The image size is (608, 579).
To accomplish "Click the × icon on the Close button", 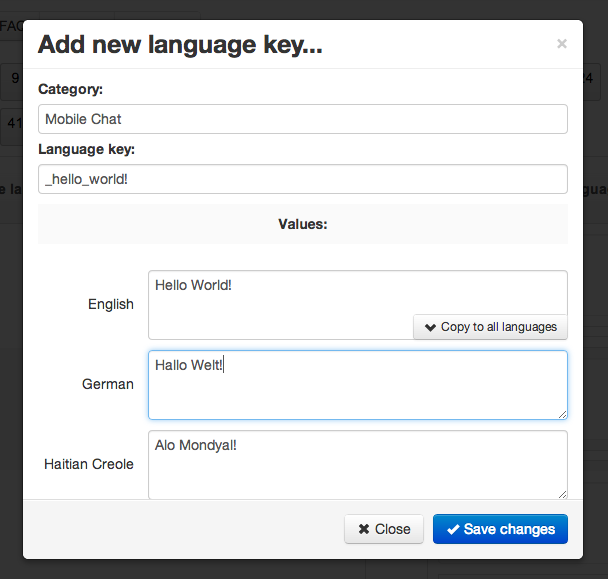I will (364, 529).
